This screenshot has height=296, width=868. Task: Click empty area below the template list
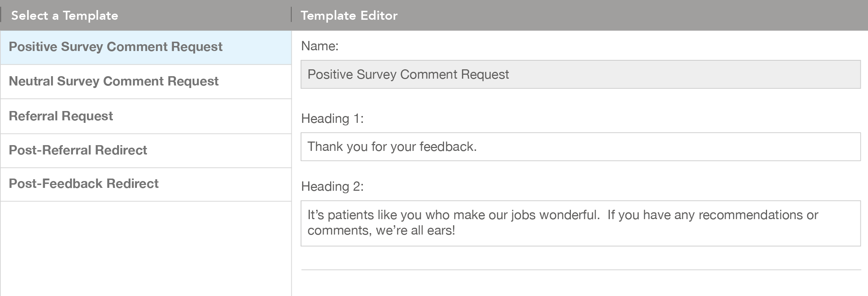(x=146, y=249)
